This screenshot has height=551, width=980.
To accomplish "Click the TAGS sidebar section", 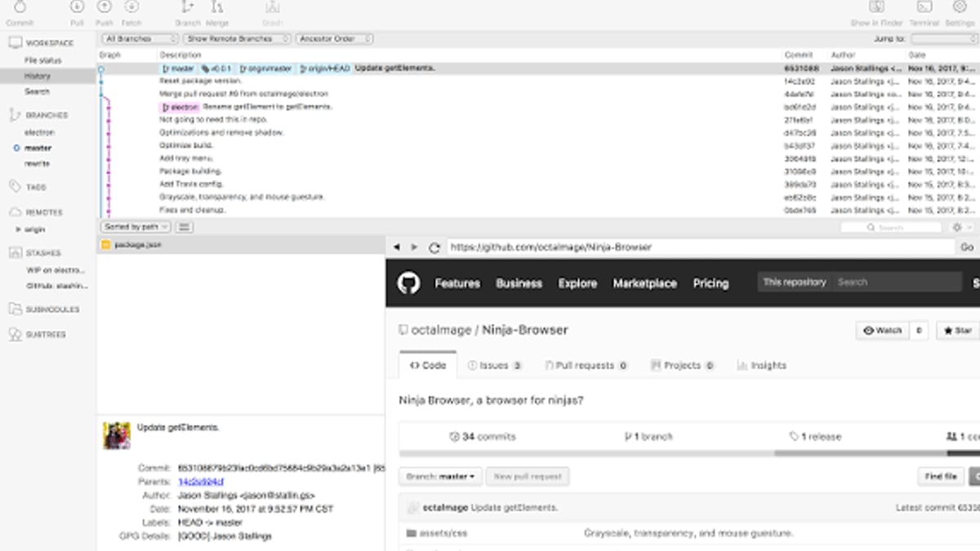I will tap(36, 187).
